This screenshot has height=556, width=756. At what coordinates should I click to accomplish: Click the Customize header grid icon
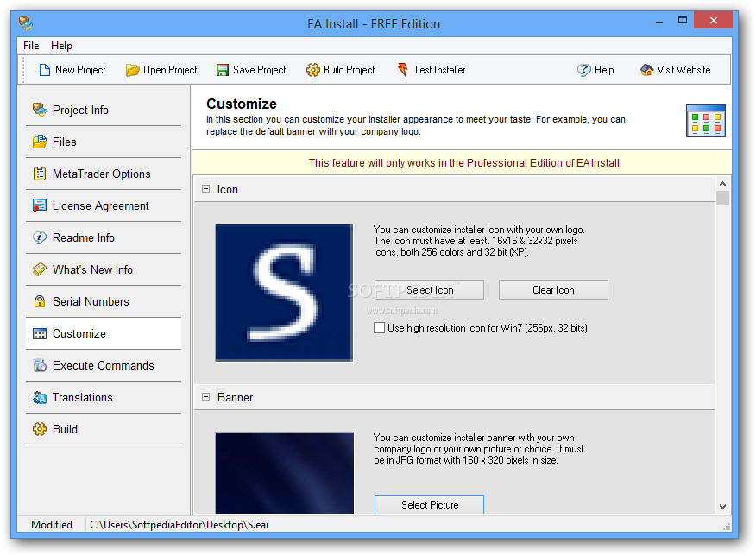(x=705, y=121)
